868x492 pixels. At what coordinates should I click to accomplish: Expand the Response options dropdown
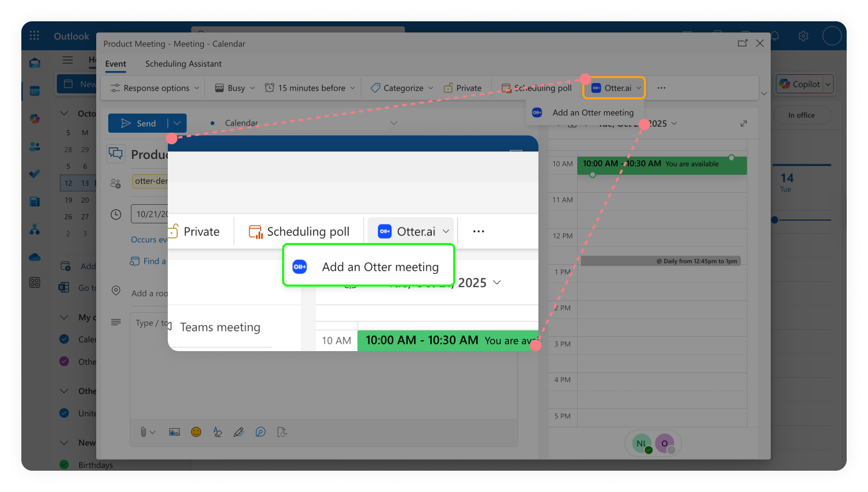(155, 88)
